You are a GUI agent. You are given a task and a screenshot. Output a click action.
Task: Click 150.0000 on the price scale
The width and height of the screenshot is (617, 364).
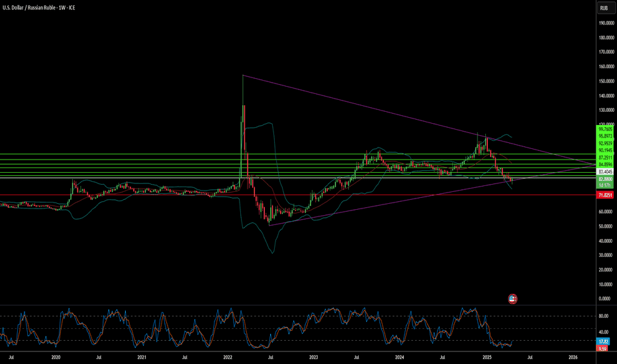click(x=606, y=81)
